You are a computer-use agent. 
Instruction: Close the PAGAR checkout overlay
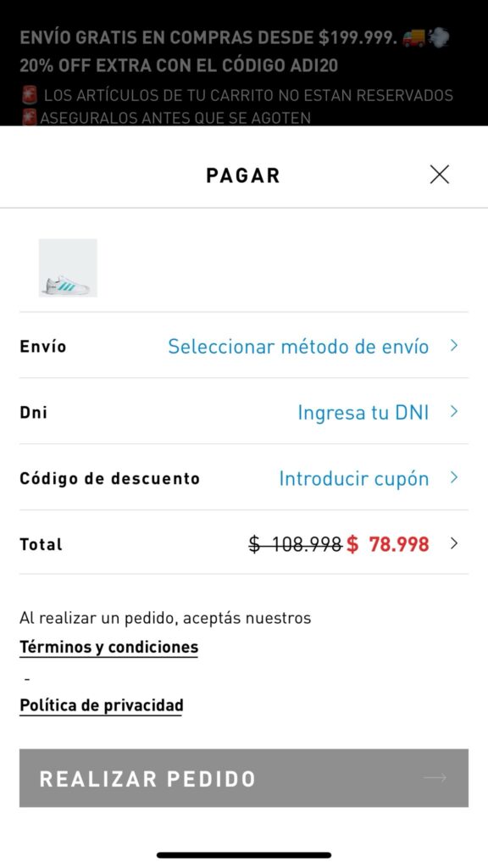pyautogui.click(x=439, y=174)
